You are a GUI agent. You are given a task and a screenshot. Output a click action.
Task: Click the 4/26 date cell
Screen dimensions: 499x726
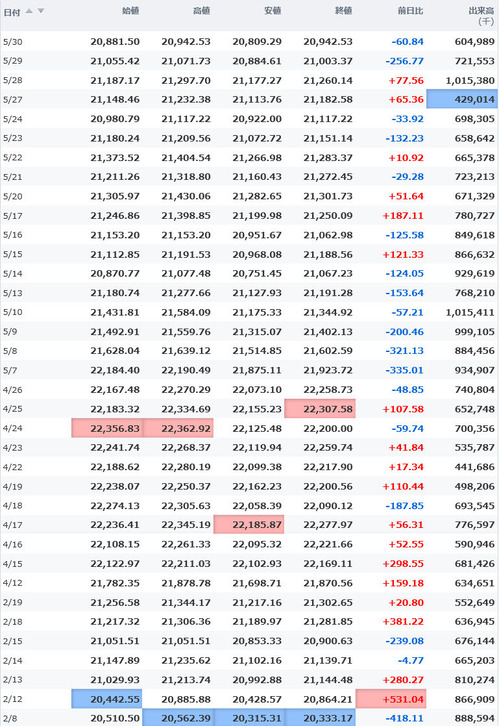coord(12,390)
